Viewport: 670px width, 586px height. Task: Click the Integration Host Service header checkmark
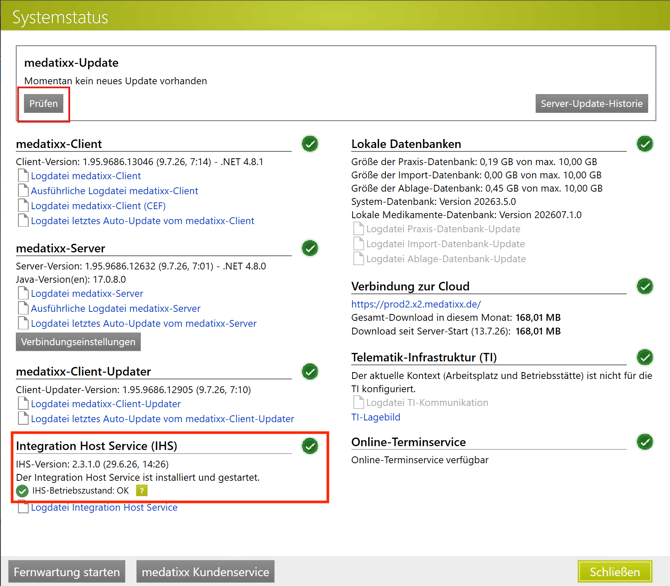[310, 446]
